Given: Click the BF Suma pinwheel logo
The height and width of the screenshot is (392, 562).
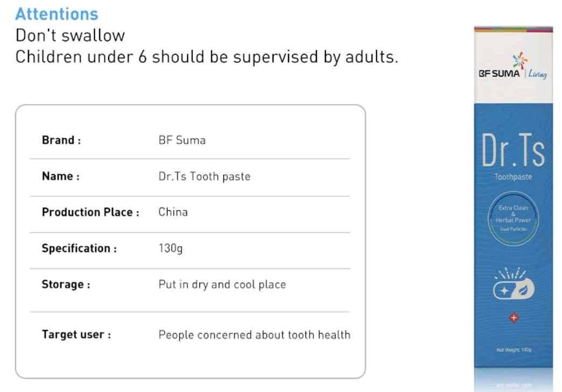Looking at the screenshot, I should [x=519, y=60].
